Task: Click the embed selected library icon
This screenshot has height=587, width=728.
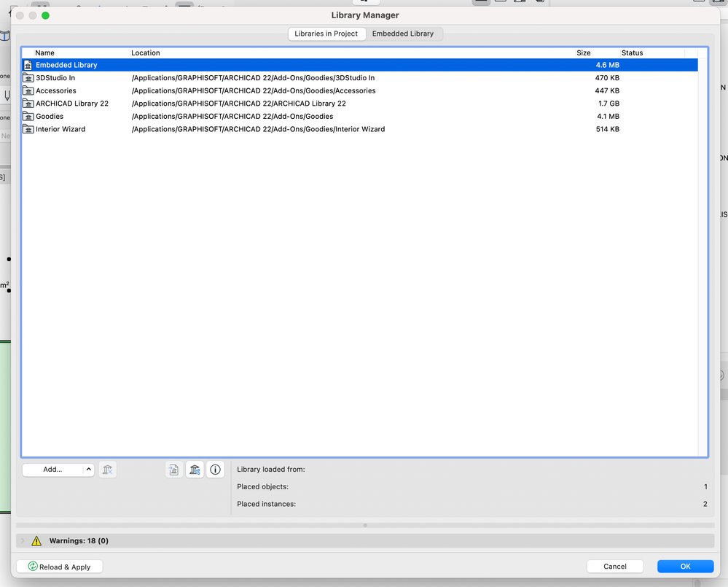Action: click(x=173, y=470)
